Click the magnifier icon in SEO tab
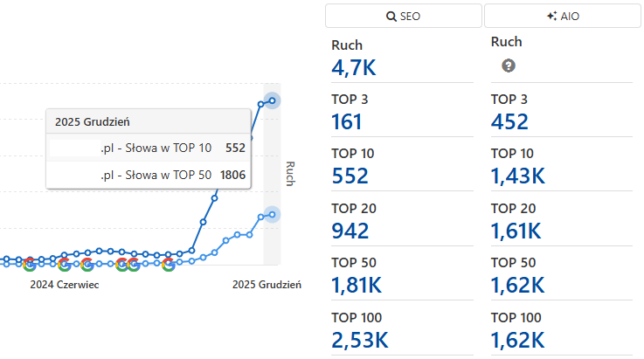 coord(391,16)
